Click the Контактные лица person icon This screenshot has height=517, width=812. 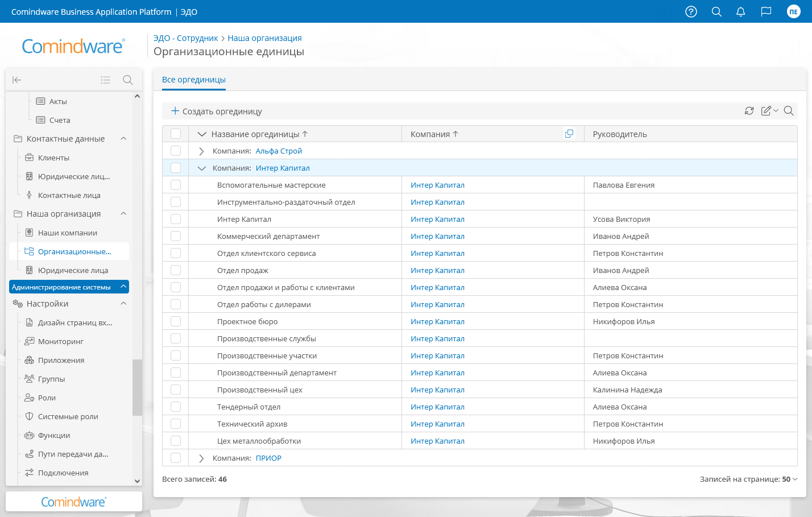(x=29, y=195)
